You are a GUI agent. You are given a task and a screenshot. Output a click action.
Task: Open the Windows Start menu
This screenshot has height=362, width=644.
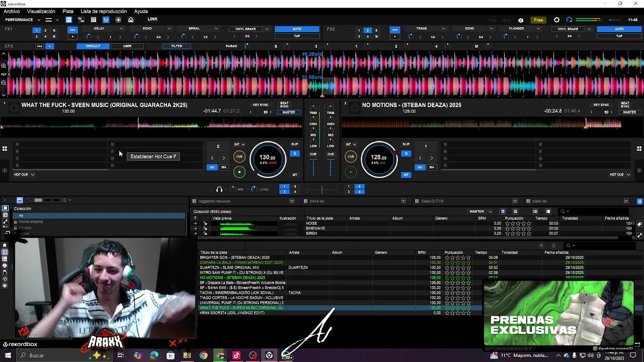pos(8,355)
